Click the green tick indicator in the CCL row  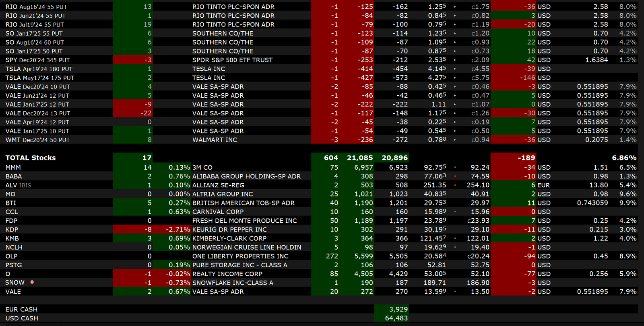coord(455,212)
